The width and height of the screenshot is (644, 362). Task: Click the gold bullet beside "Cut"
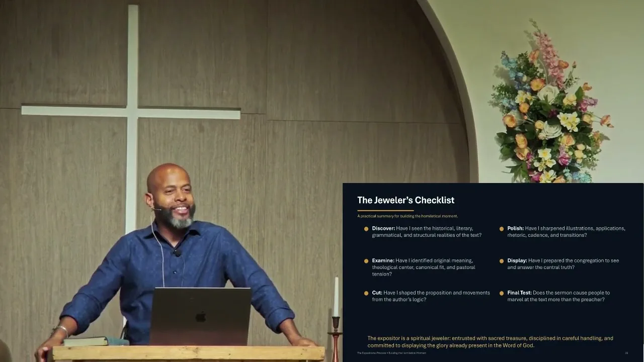366,293
